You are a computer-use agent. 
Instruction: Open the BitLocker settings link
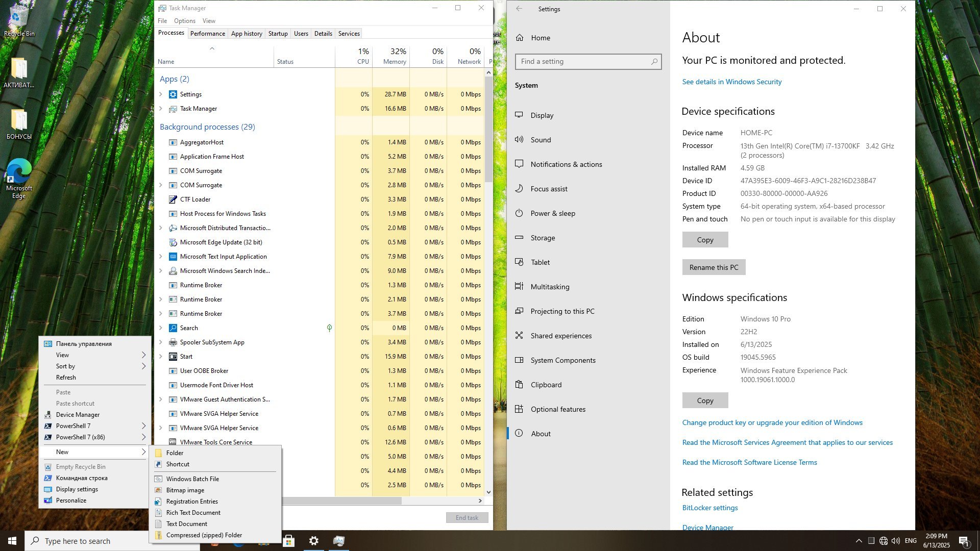[x=710, y=508]
